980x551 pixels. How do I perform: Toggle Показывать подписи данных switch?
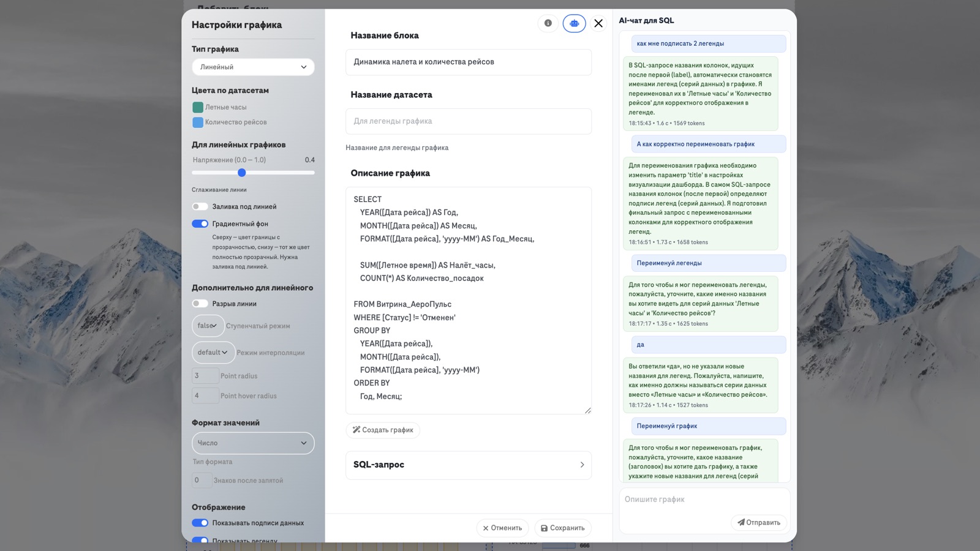(200, 523)
